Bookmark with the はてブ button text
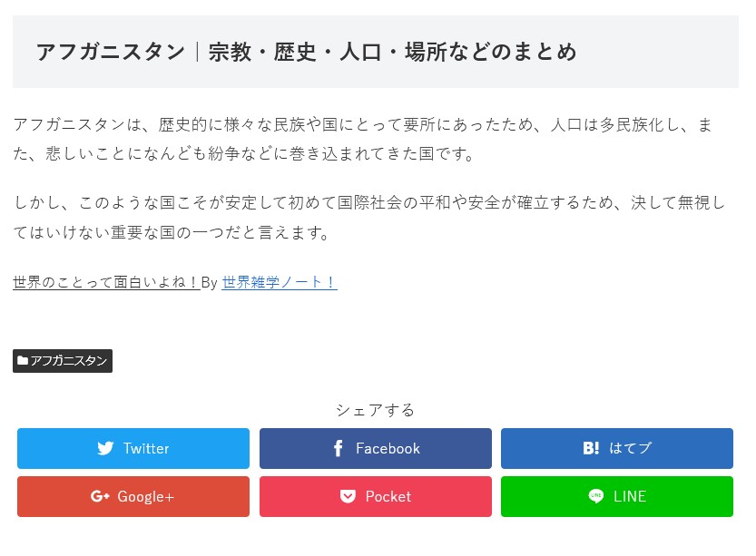Image resolution: width=756 pixels, height=556 pixels. click(630, 448)
